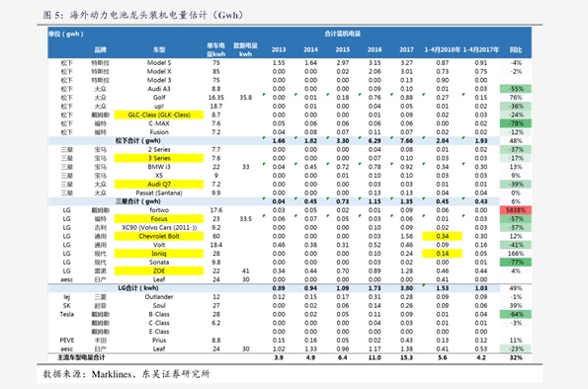Select the highlighted Chevrolet Bolt cell
This screenshot has width=588, height=389.
[159, 236]
